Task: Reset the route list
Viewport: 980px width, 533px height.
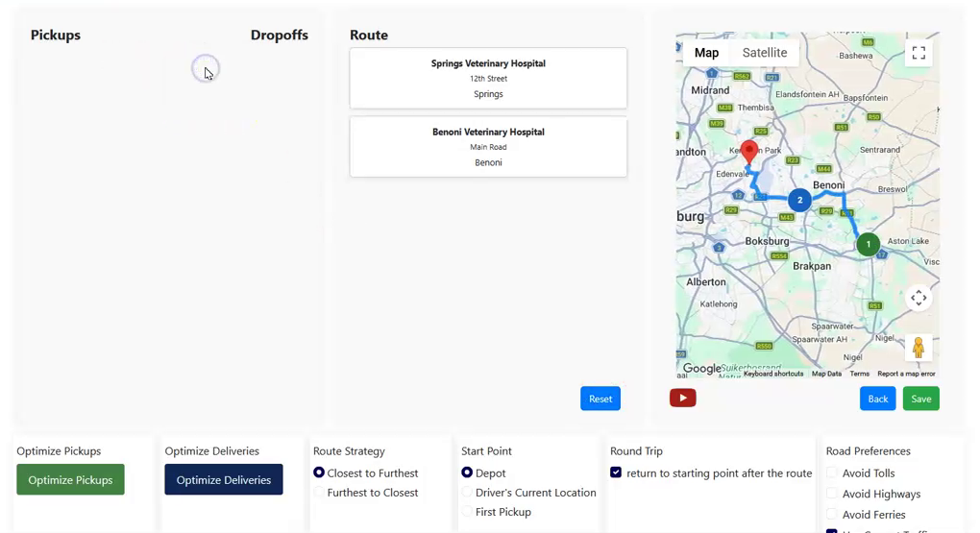Action: tap(600, 399)
